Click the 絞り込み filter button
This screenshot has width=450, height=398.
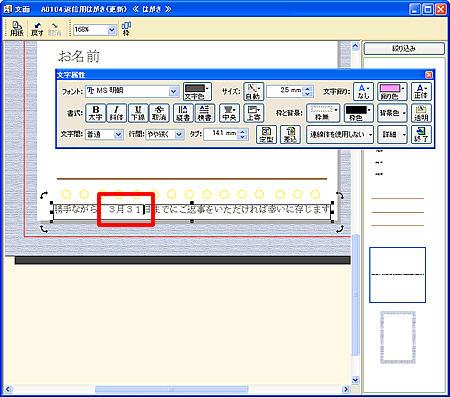tap(404, 49)
